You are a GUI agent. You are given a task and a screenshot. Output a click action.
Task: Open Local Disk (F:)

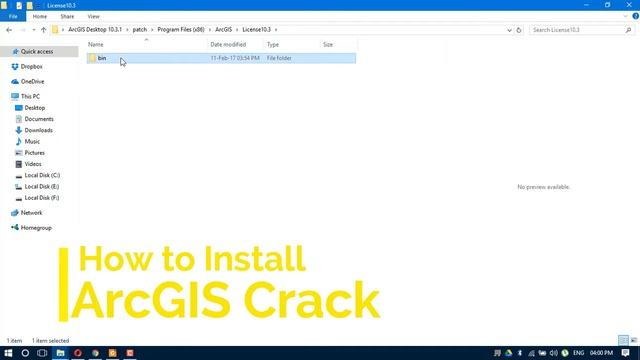point(42,198)
